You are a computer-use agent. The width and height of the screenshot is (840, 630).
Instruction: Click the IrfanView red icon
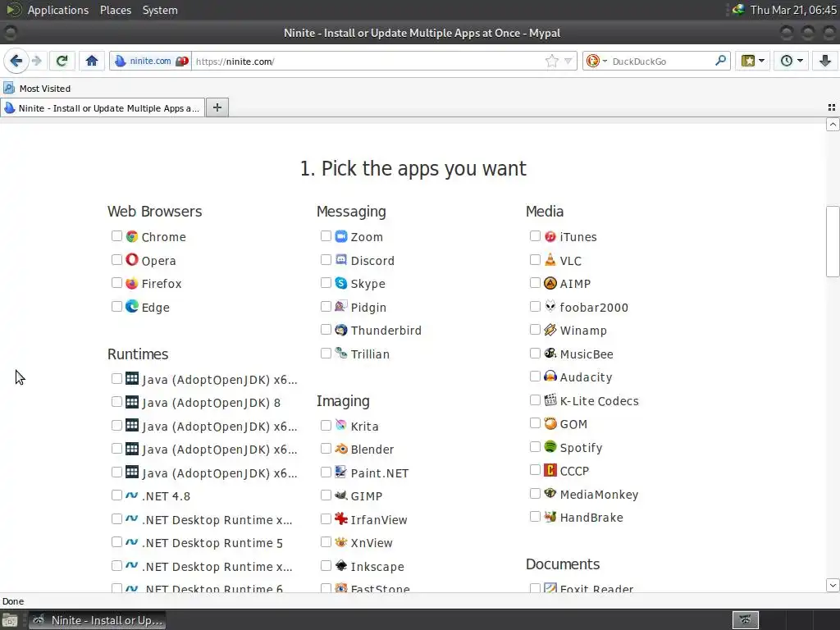pos(341,518)
